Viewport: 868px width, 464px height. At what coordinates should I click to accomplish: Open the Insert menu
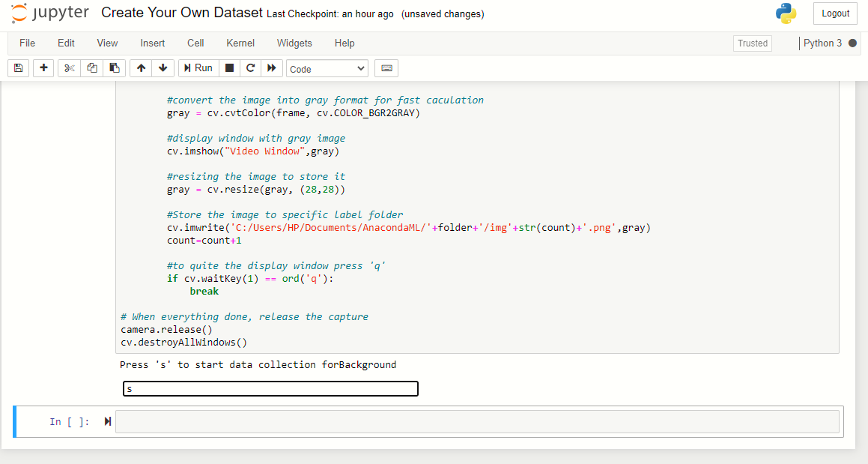tap(152, 43)
